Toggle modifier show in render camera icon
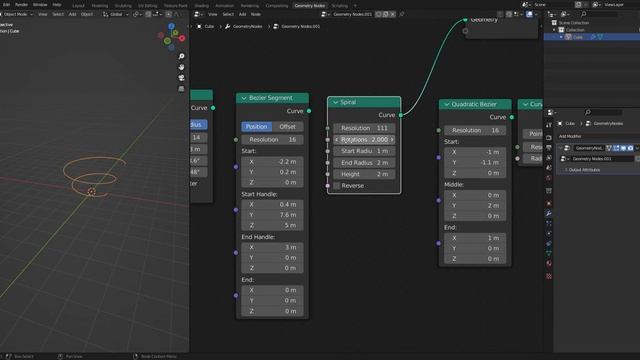This screenshot has height=360, width=640. (630, 148)
